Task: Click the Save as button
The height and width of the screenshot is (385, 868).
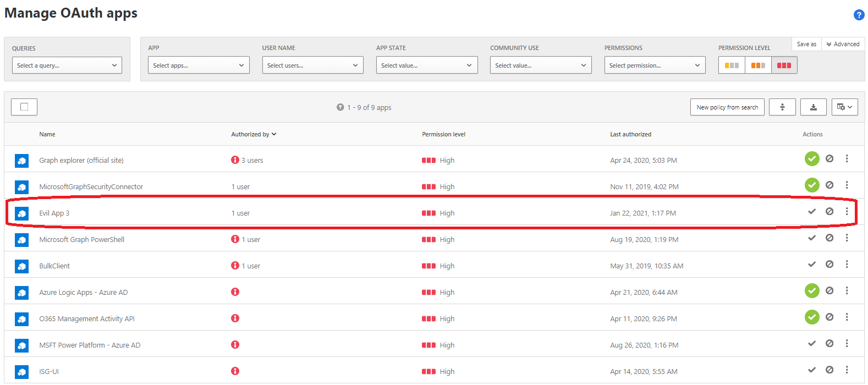Action: pyautogui.click(x=806, y=44)
